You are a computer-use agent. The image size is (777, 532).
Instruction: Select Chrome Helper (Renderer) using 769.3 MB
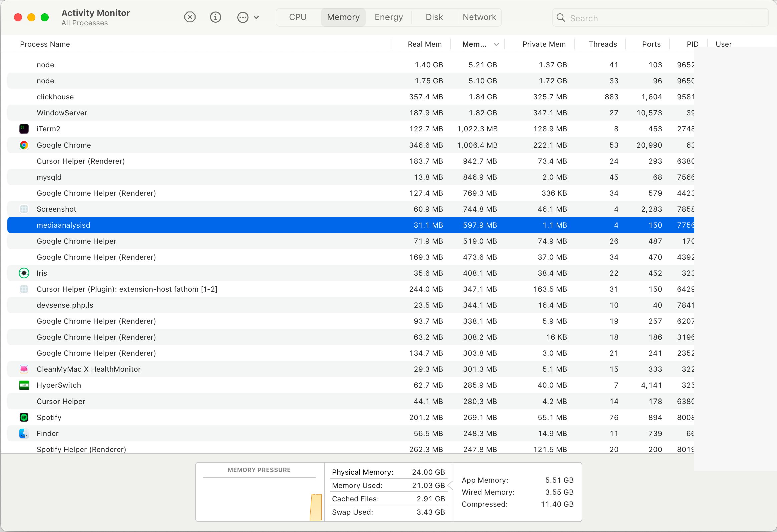coord(351,193)
